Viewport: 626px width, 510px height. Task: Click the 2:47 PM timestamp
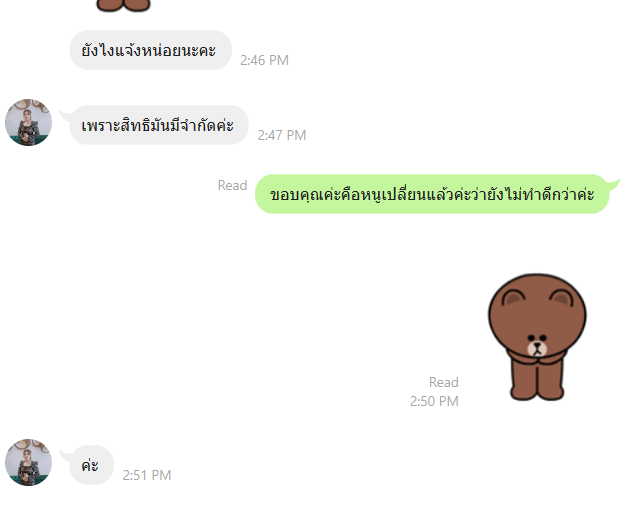pos(282,135)
